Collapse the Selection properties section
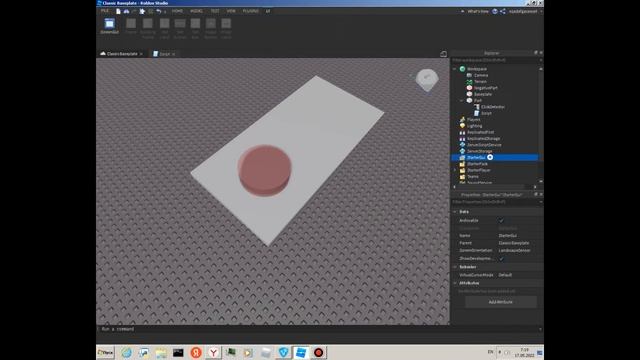The image size is (640, 360). coord(455,267)
